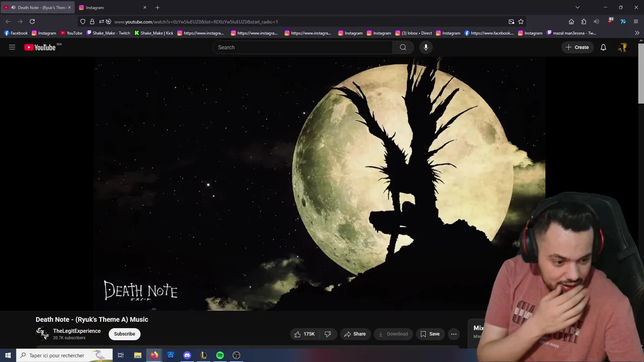List all tabs dropdown arrow
644x362 pixels.
578,8
